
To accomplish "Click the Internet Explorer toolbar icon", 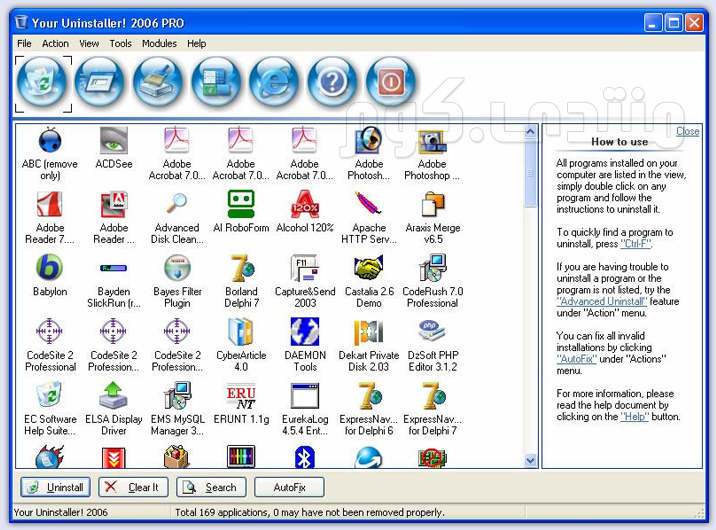I will point(274,83).
